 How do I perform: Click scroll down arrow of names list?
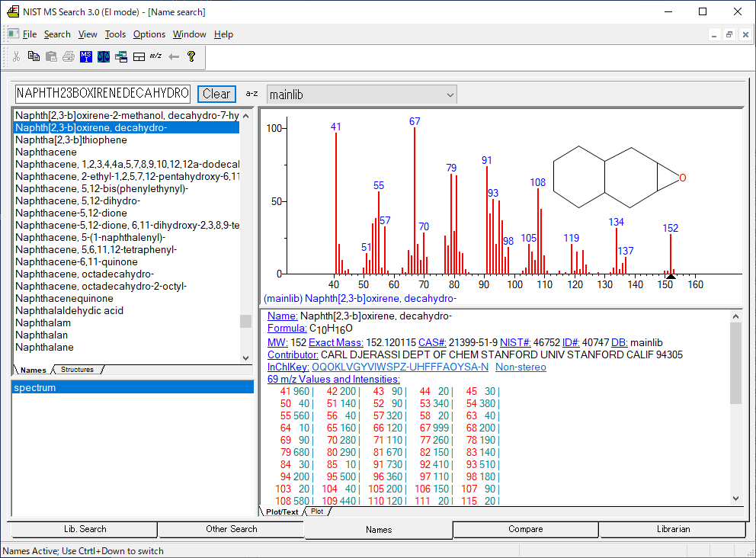coord(246,358)
